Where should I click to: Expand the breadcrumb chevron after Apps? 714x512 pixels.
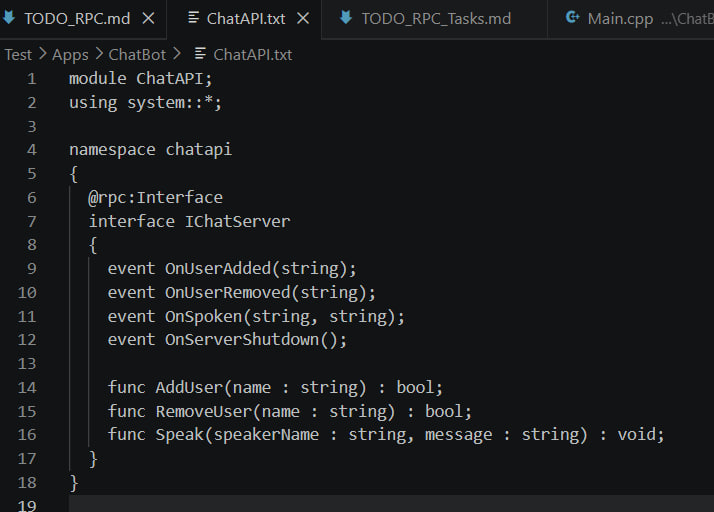[99, 54]
